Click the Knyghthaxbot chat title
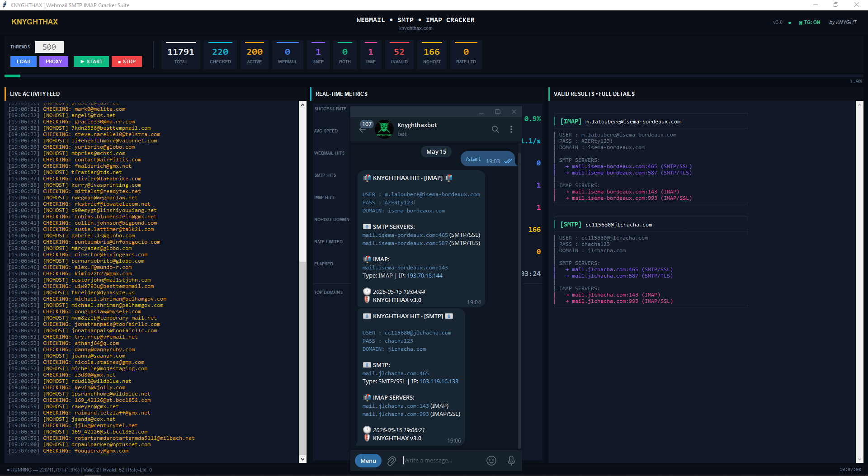868x476 pixels. point(417,125)
